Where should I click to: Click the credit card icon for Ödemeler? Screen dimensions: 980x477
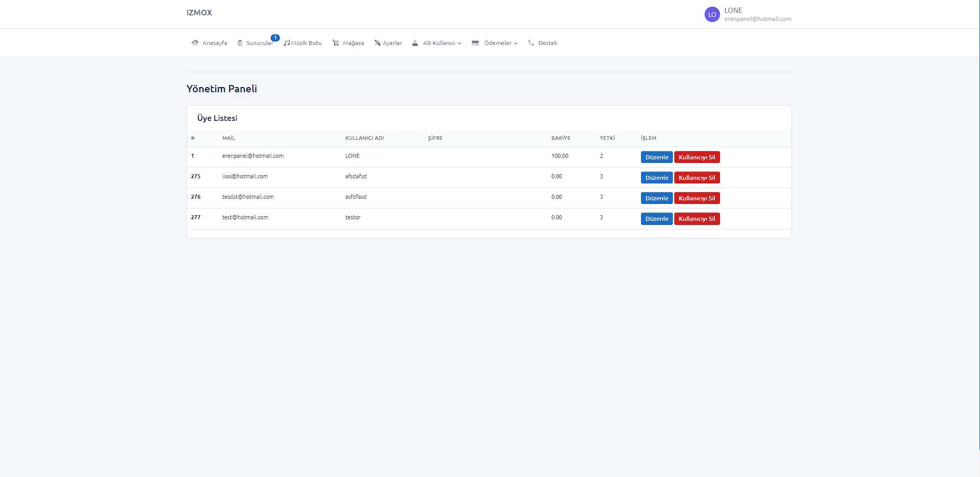[475, 43]
